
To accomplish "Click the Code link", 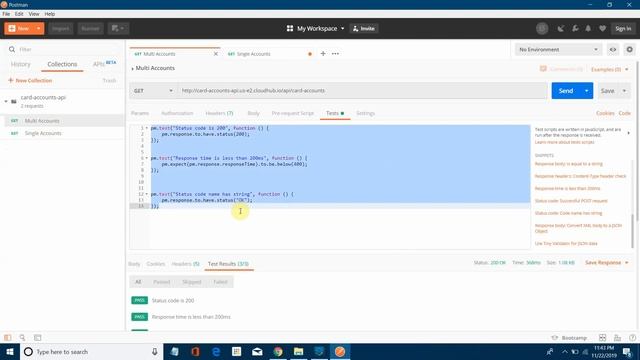I will [624, 113].
